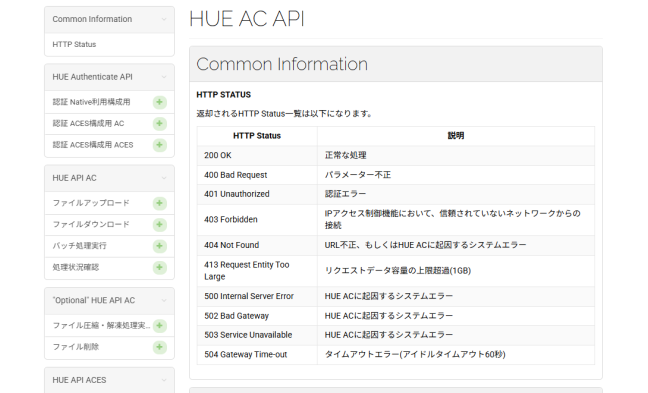
Task: Click the plus icon next to ファイルダウンロード
Action: tap(160, 225)
